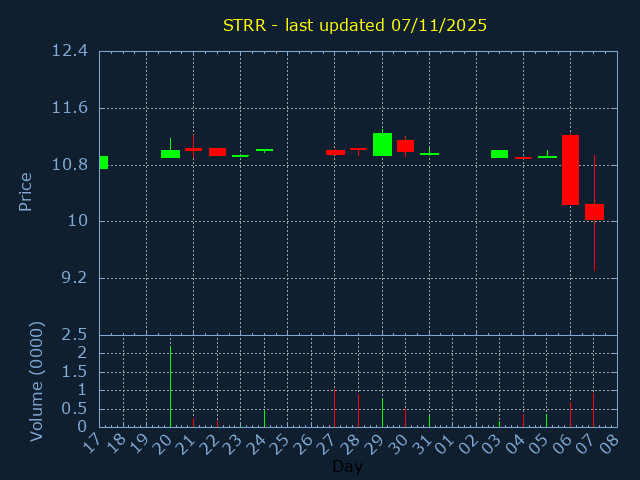Select the red candle on day 30
This screenshot has width=640, height=480.
coord(405,145)
